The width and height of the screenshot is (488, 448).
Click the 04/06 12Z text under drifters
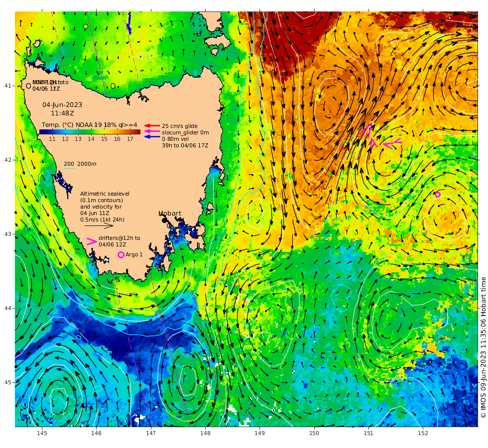pyautogui.click(x=113, y=244)
